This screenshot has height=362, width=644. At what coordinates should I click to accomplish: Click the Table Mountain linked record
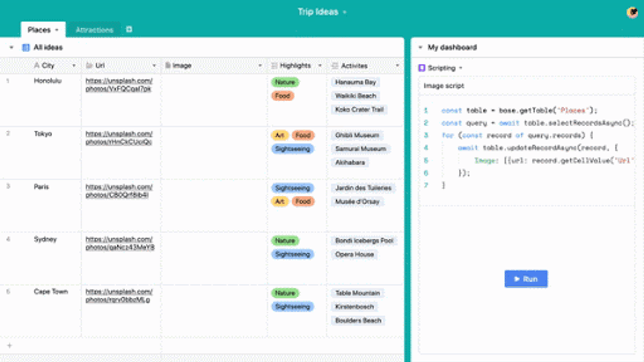[357, 293]
